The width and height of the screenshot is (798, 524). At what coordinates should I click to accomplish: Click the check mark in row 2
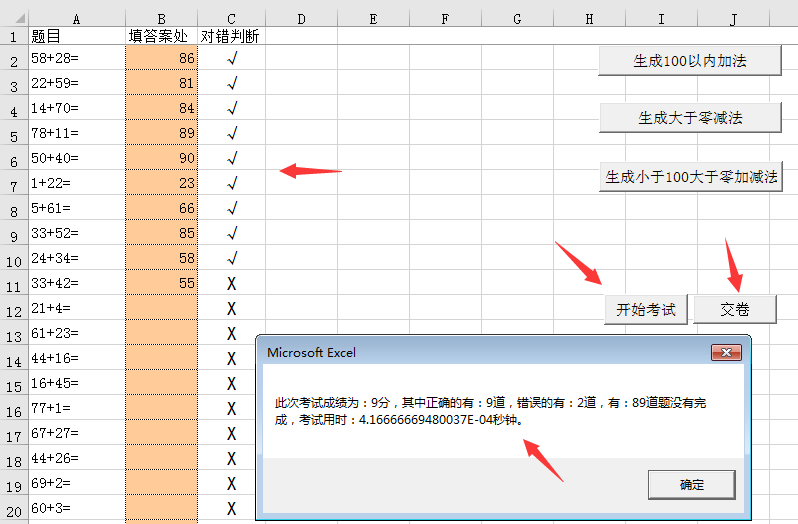click(232, 59)
